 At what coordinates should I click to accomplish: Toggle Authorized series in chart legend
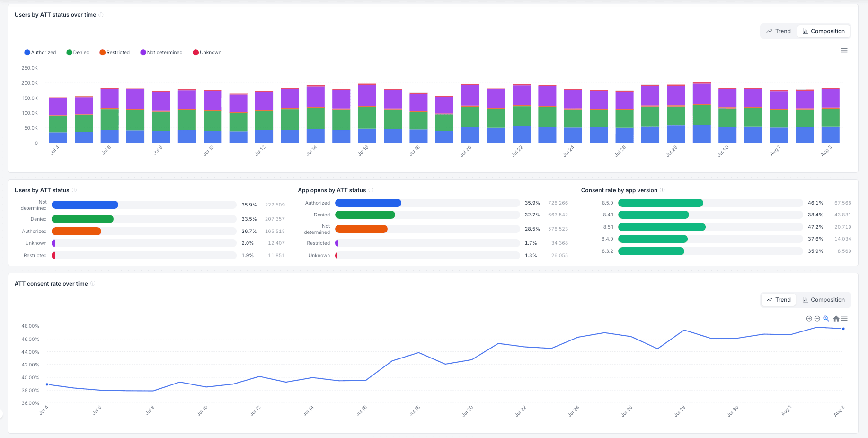point(40,53)
